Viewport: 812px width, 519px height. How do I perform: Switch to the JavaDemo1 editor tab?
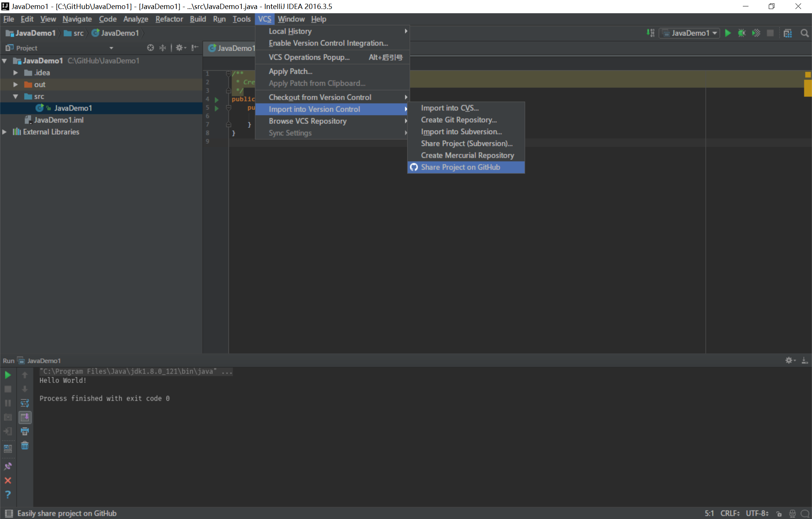(x=231, y=48)
